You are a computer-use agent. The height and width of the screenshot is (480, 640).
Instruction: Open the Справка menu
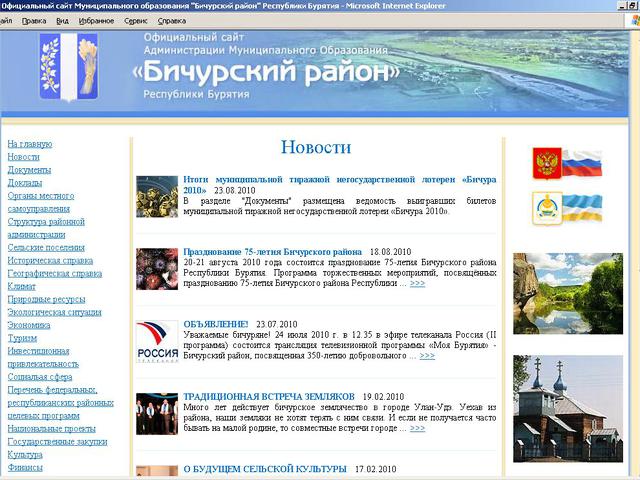click(x=172, y=21)
